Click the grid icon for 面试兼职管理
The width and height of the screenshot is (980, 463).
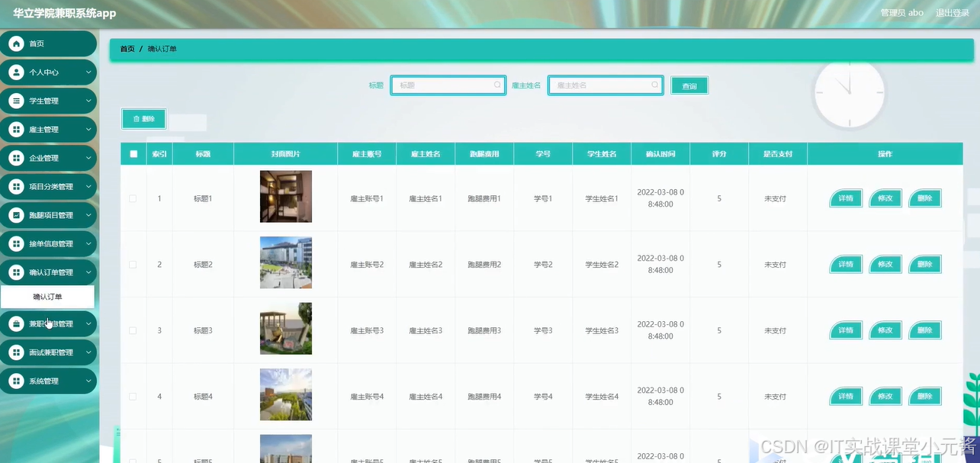[17, 352]
